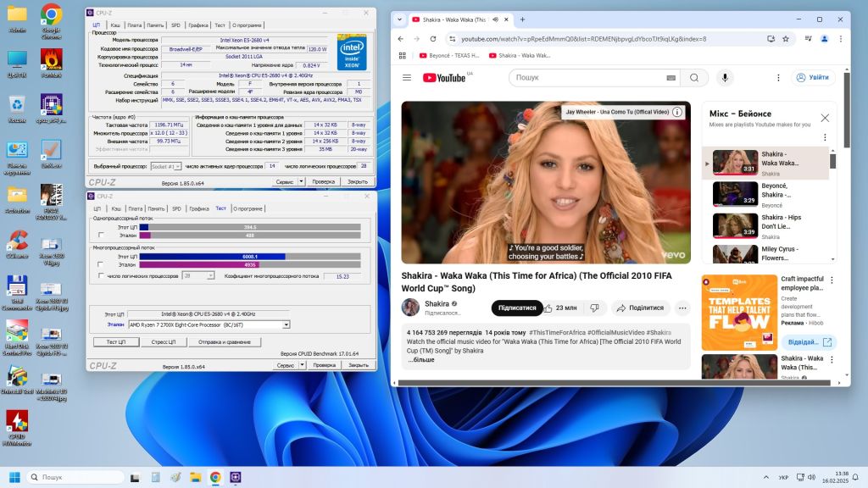Click the magnifier search button on YouTube
Viewport: 868px width, 488px height.
click(693, 77)
